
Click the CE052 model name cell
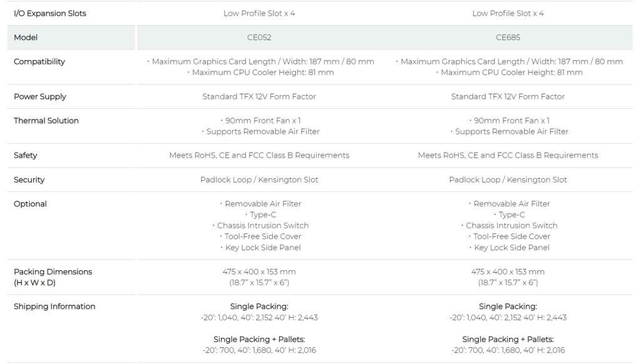[x=259, y=38]
